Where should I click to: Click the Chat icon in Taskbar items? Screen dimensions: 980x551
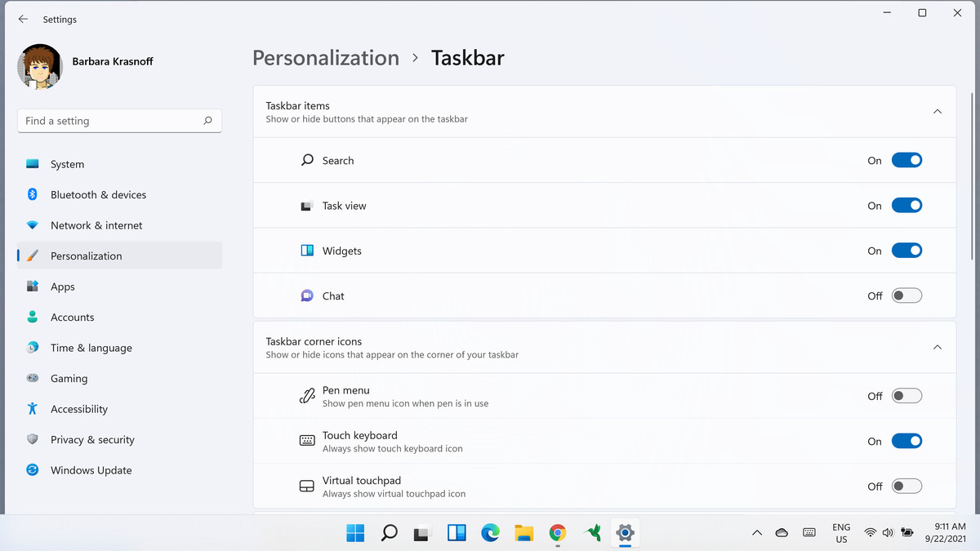click(307, 295)
